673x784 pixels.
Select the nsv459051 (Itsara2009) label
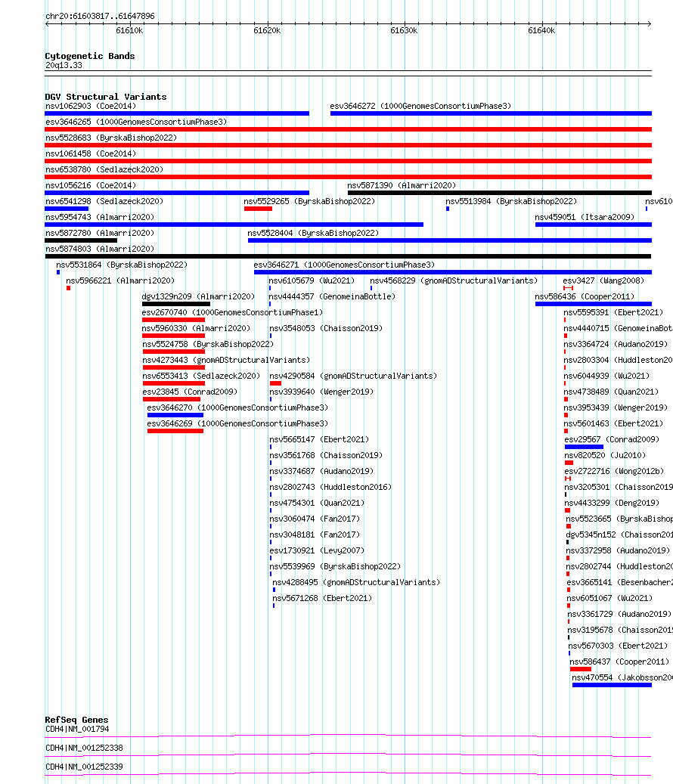[585, 218]
